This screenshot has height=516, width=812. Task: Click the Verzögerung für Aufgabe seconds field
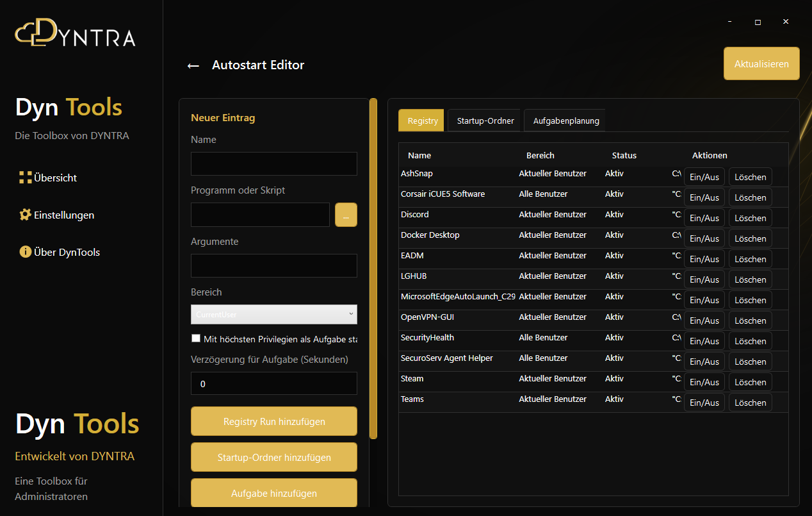tap(274, 383)
